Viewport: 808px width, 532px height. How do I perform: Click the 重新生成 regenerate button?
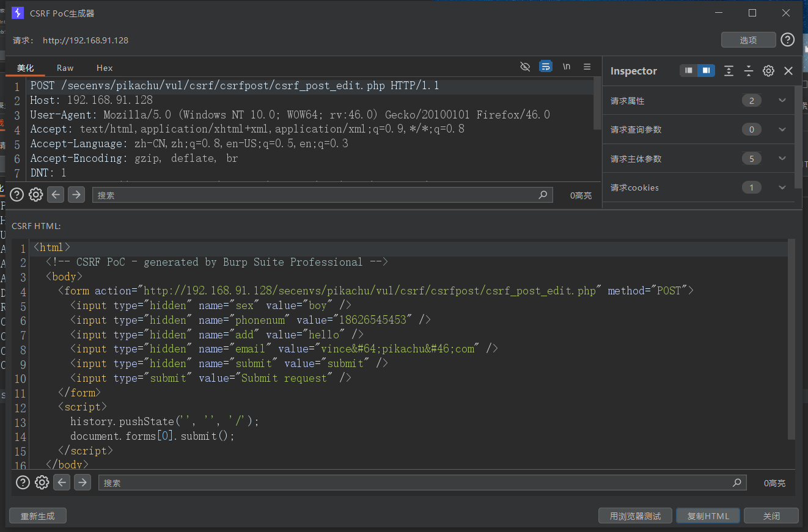pos(38,516)
